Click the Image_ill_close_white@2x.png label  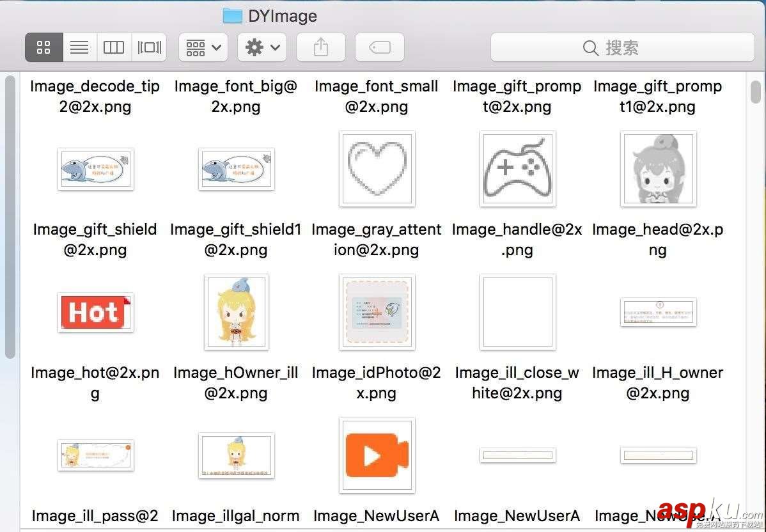point(517,382)
